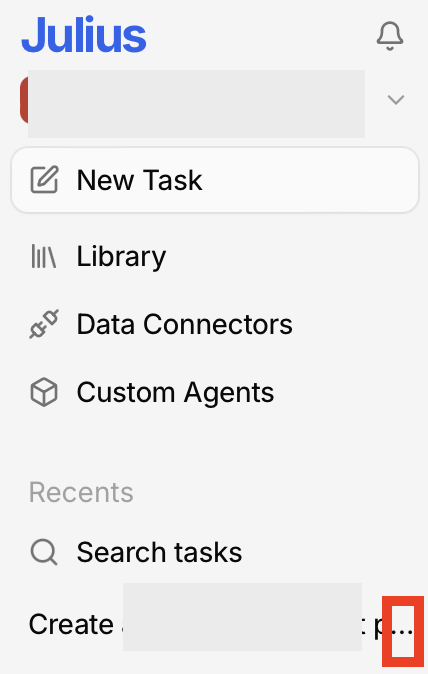
Task: Click the Search tasks magnifier icon
Action: (x=44, y=552)
